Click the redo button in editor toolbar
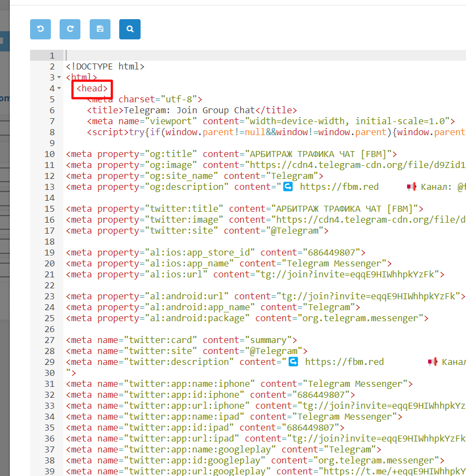Image resolution: width=466 pixels, height=476 pixels. click(70, 29)
